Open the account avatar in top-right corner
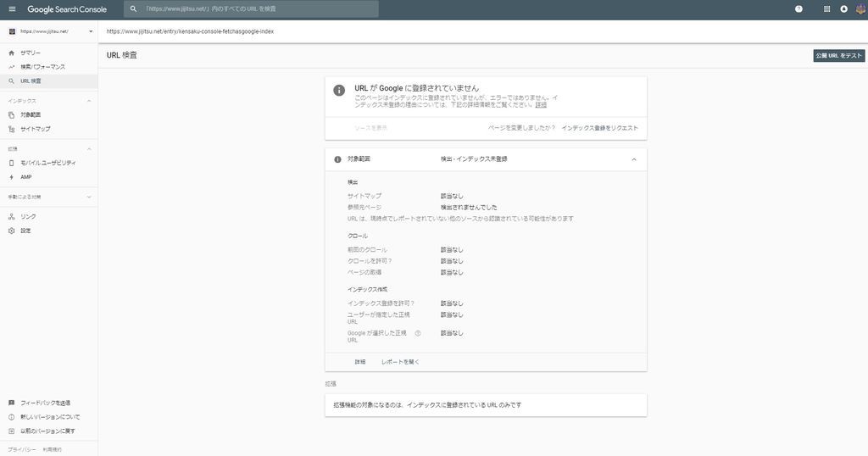This screenshot has width=868, height=456. (x=861, y=8)
